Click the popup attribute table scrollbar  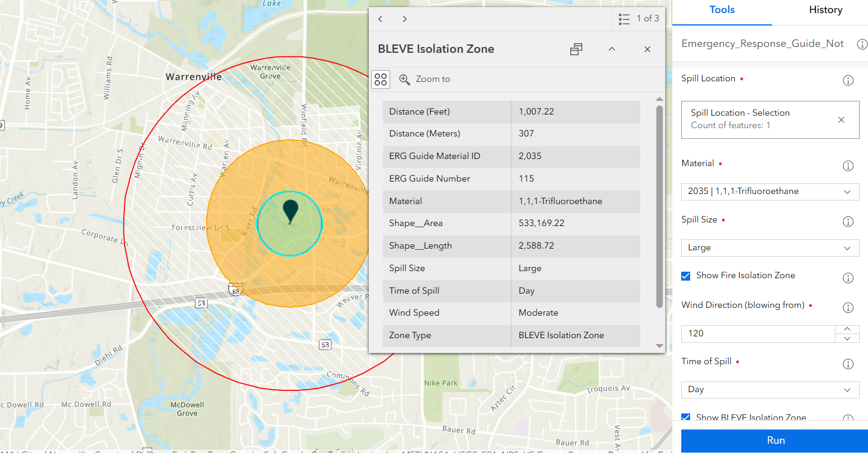[x=659, y=206]
